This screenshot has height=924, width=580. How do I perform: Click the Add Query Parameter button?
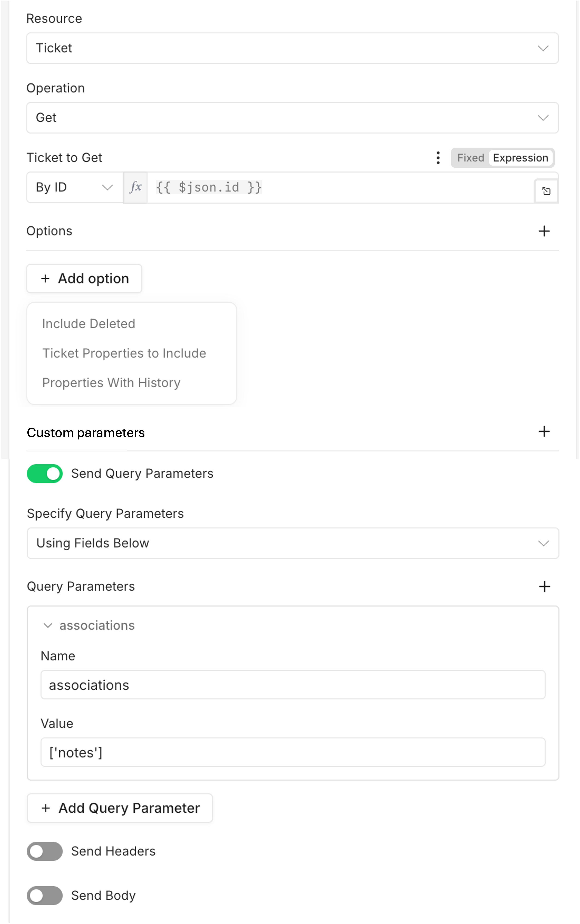120,808
